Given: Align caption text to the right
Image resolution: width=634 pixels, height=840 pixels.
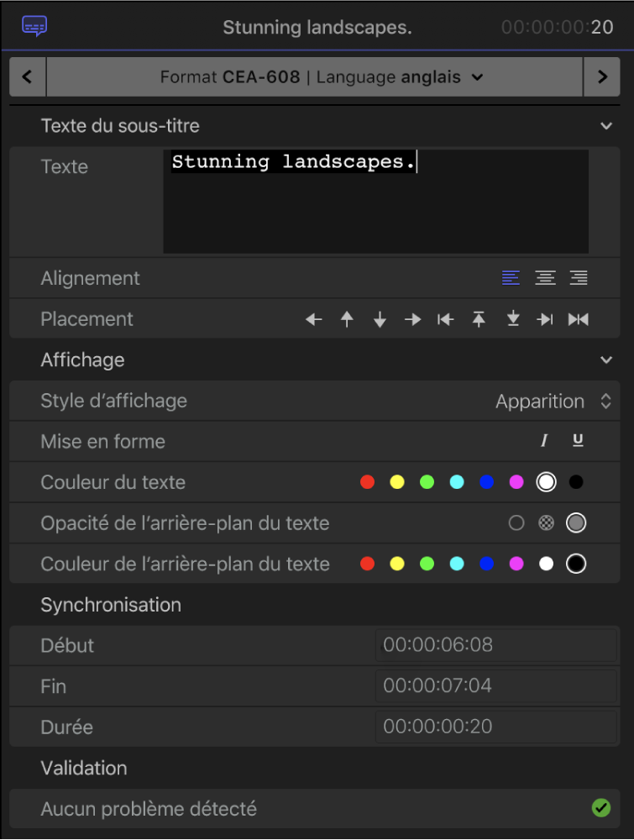Looking at the screenshot, I should pyautogui.click(x=579, y=278).
